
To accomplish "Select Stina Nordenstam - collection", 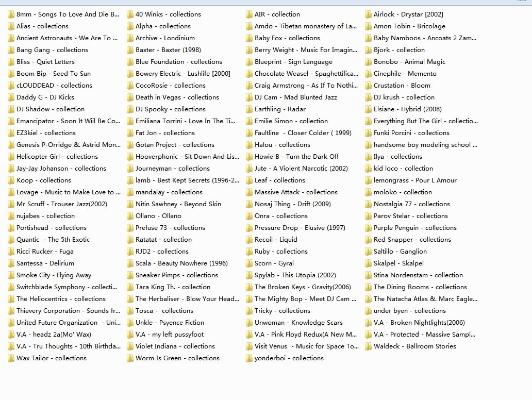I will [x=419, y=275].
